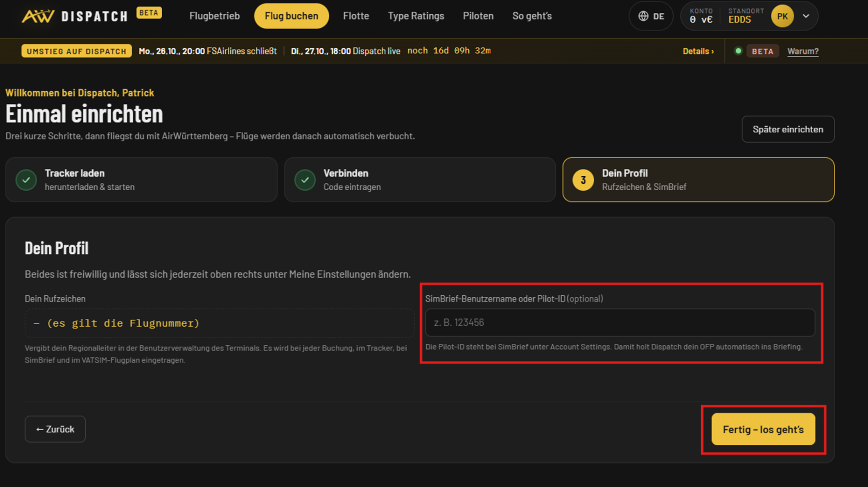Click the countdown 'noch 16d 09h 32m'

(449, 51)
